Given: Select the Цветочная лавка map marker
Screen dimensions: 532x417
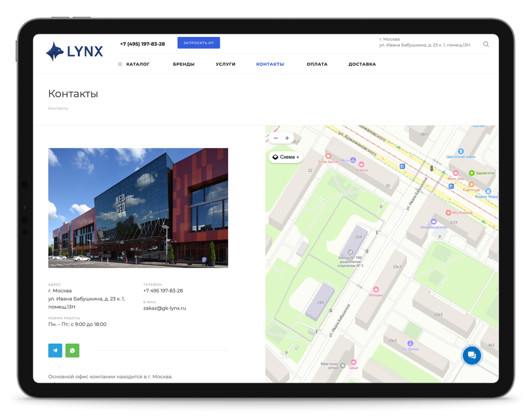Looking at the screenshot, I should click(461, 151).
